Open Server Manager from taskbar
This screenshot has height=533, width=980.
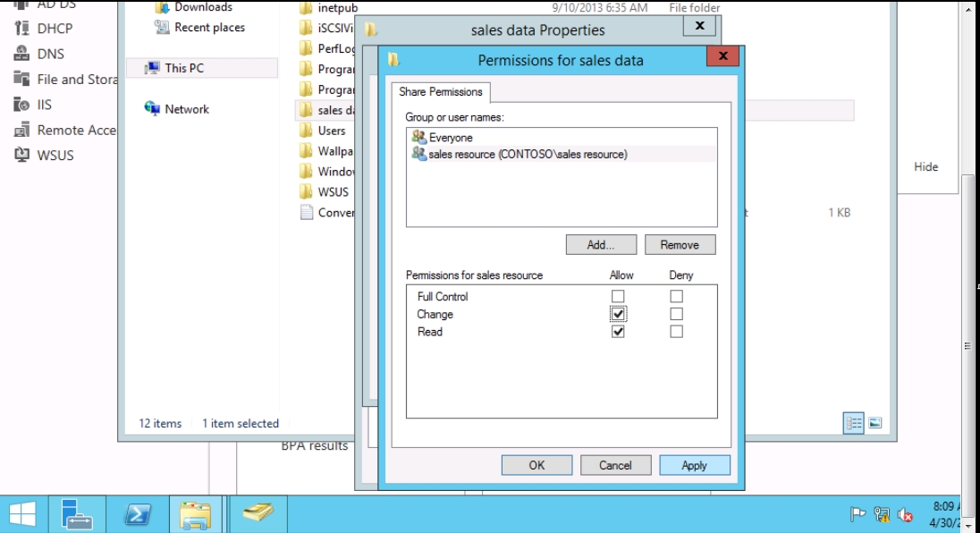[78, 514]
